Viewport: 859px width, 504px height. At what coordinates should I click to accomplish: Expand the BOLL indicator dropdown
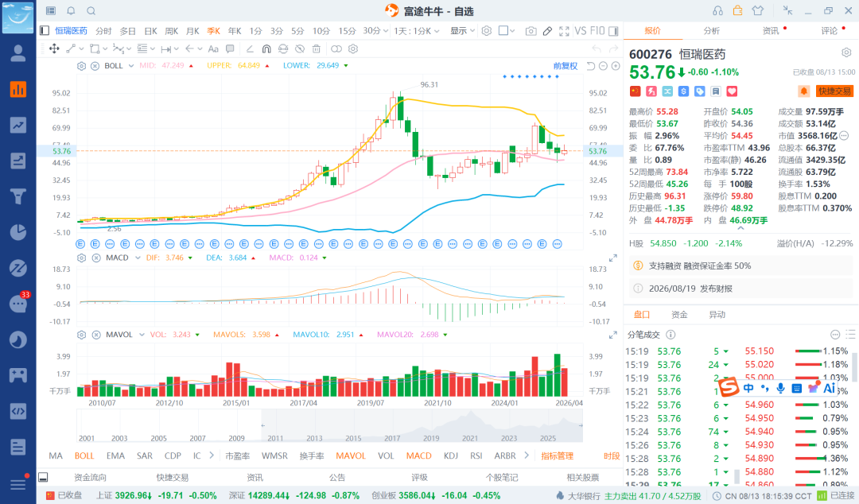click(x=131, y=66)
